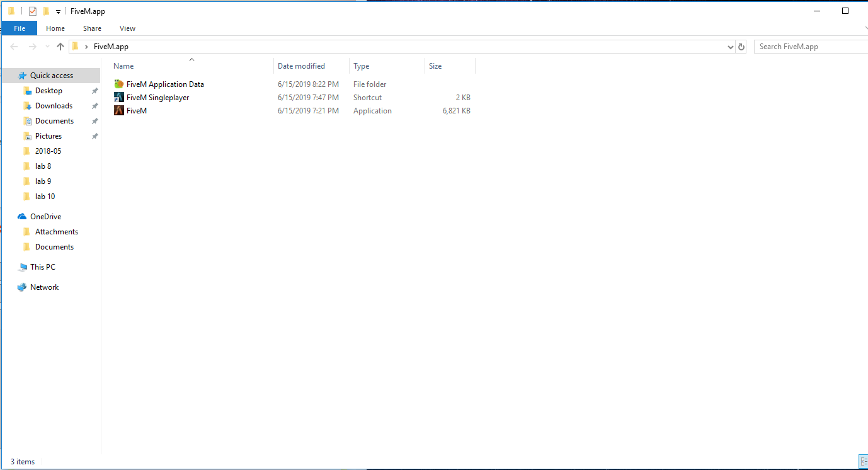Open the lab 8 folder

(x=43, y=166)
